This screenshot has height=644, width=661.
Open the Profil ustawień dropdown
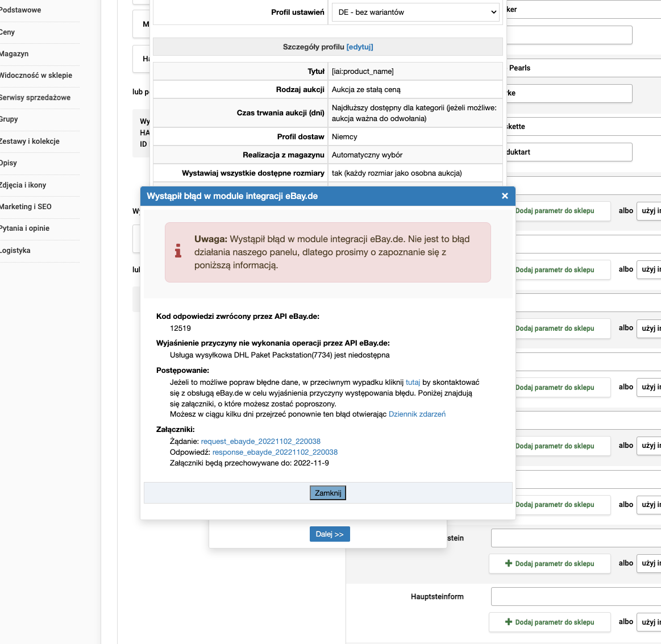click(415, 13)
